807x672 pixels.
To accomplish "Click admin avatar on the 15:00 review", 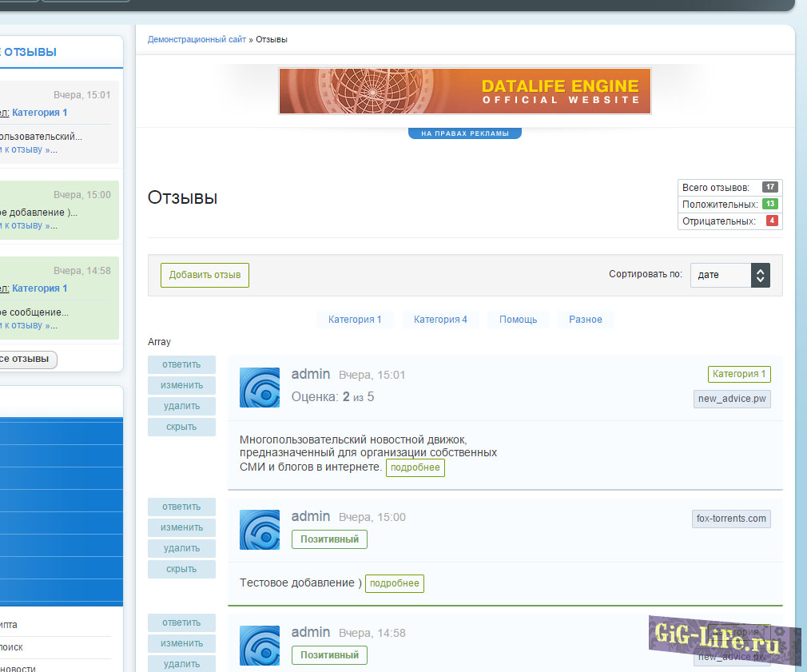I will [260, 530].
